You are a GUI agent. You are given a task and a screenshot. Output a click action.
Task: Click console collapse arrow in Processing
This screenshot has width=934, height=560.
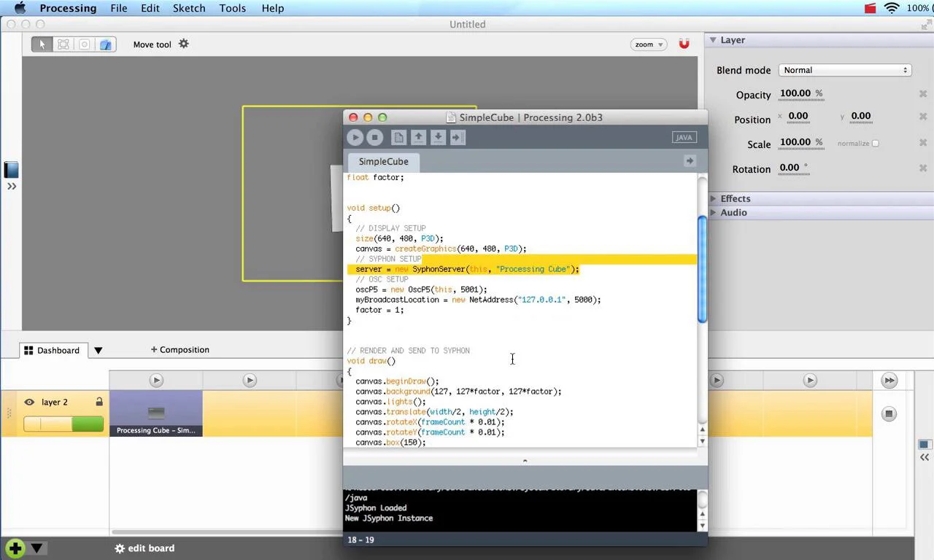point(525,461)
